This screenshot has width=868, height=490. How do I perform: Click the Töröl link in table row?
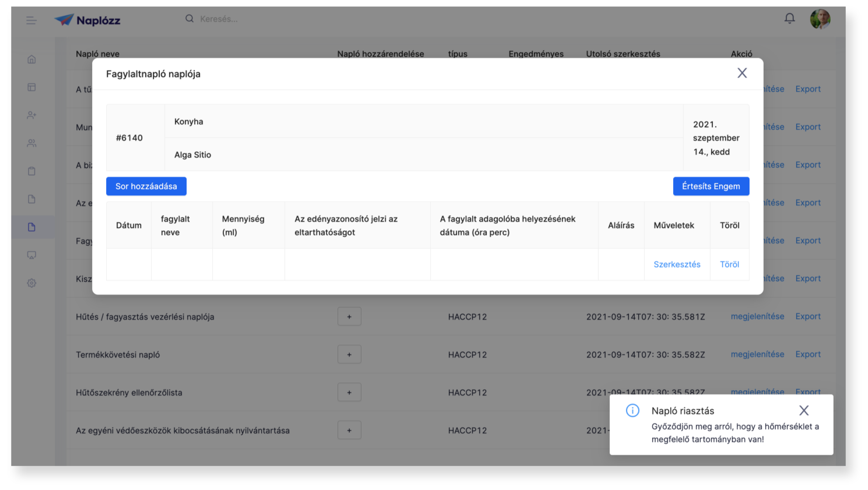729,264
